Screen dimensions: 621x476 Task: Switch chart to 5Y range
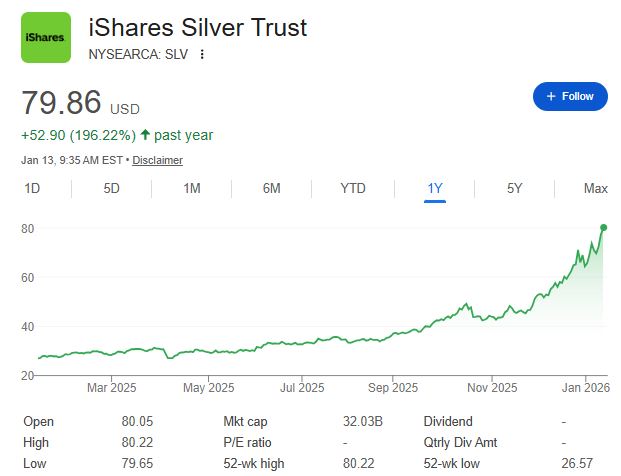coord(514,188)
